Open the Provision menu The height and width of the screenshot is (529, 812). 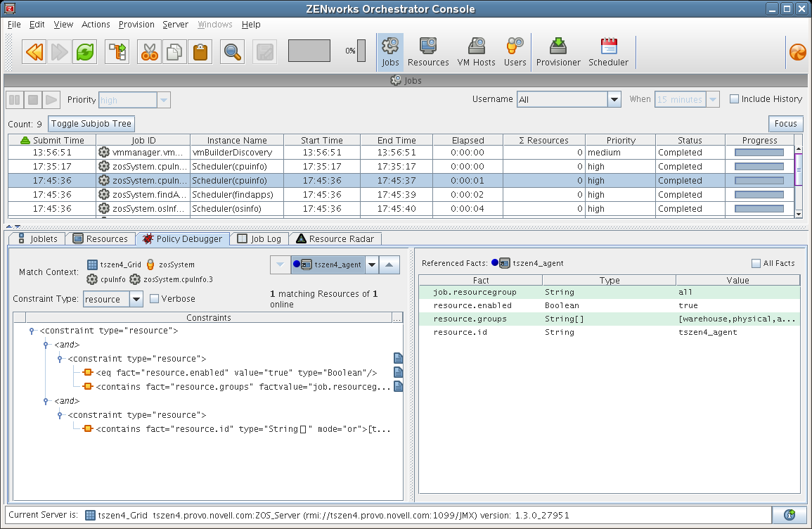point(136,25)
